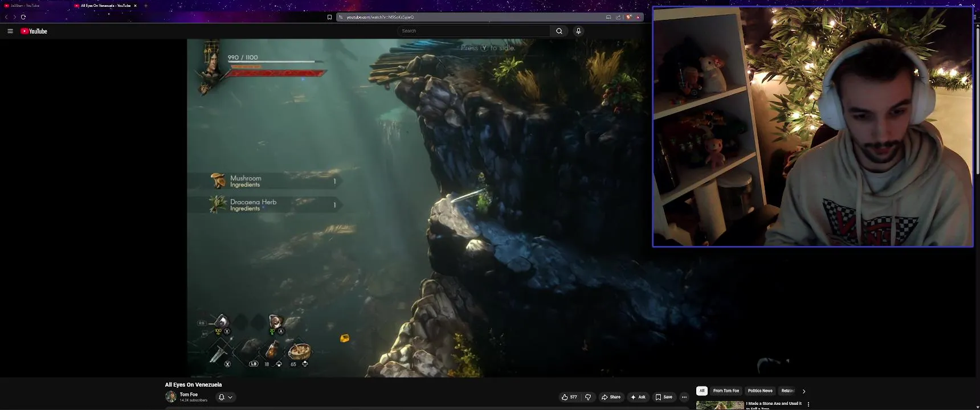This screenshot has width=980, height=410.
Task: Click the Save button
Action: [x=664, y=397]
